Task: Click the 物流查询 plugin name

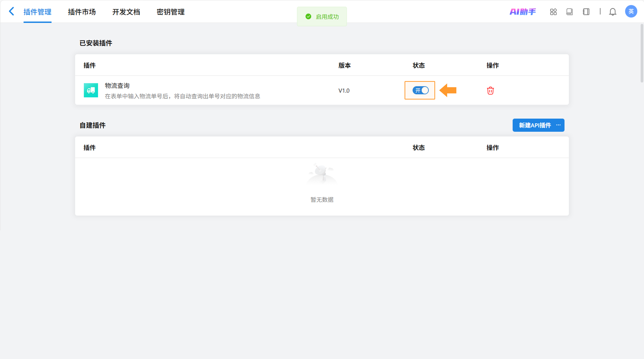Action: pos(117,85)
